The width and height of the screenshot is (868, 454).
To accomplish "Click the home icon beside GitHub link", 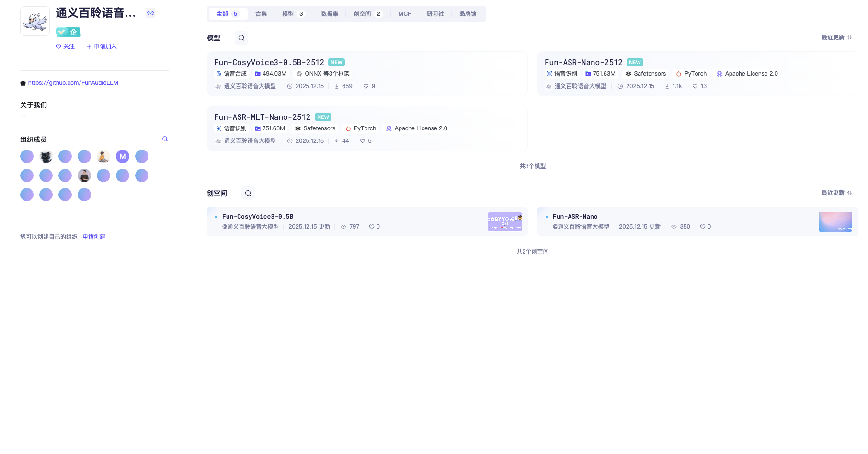I will [23, 83].
